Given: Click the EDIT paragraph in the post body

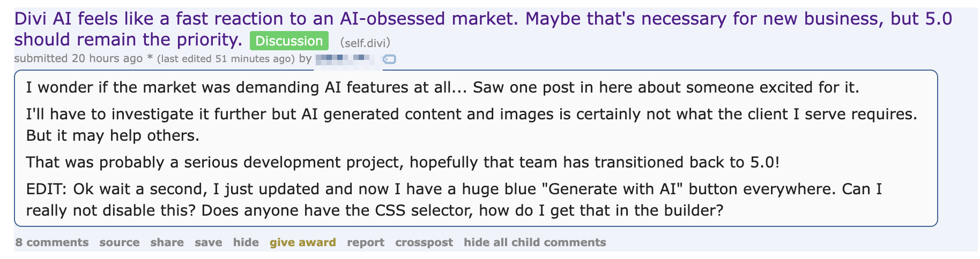Looking at the screenshot, I should [454, 200].
